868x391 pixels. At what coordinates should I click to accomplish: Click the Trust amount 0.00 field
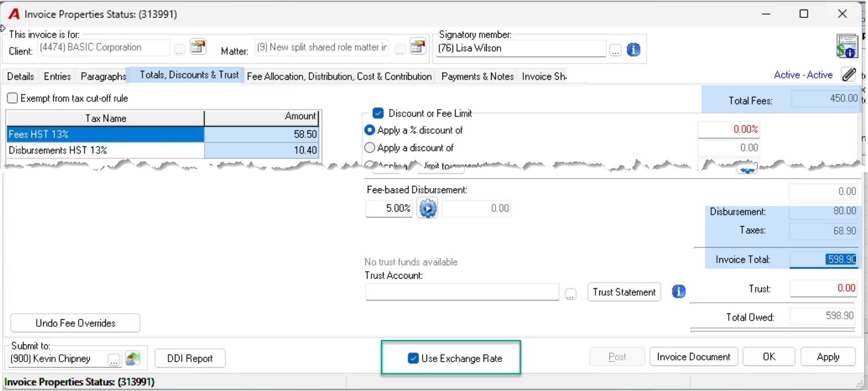click(x=823, y=288)
